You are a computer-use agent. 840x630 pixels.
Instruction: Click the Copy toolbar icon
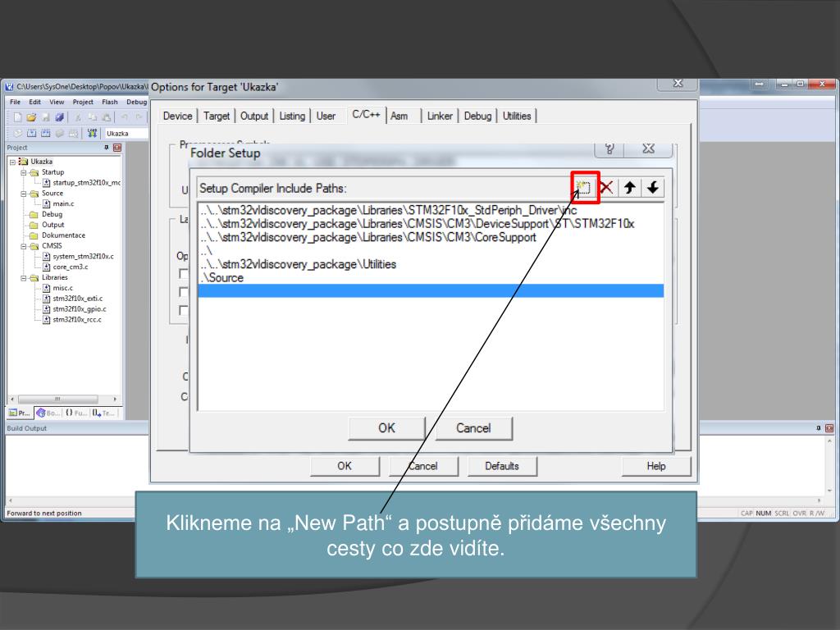92,117
